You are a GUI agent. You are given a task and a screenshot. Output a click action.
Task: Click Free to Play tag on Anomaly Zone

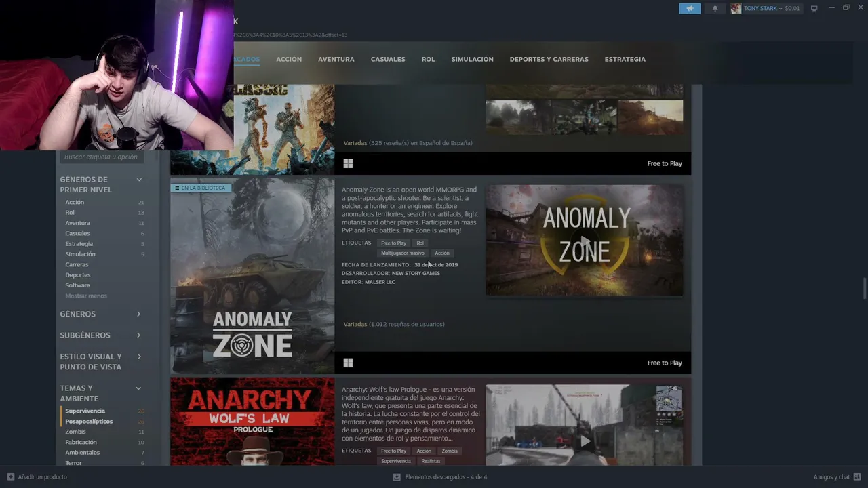click(393, 243)
